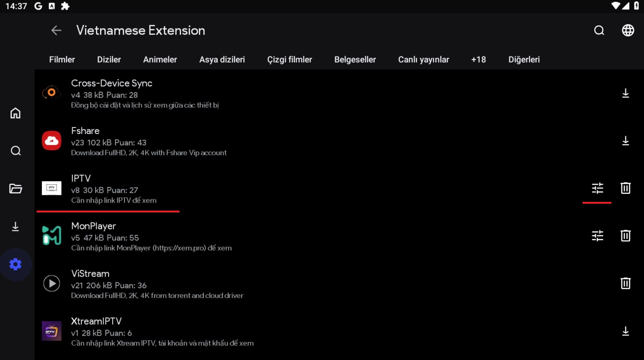Switch to the Çizgi filmler tab

pos(289,59)
